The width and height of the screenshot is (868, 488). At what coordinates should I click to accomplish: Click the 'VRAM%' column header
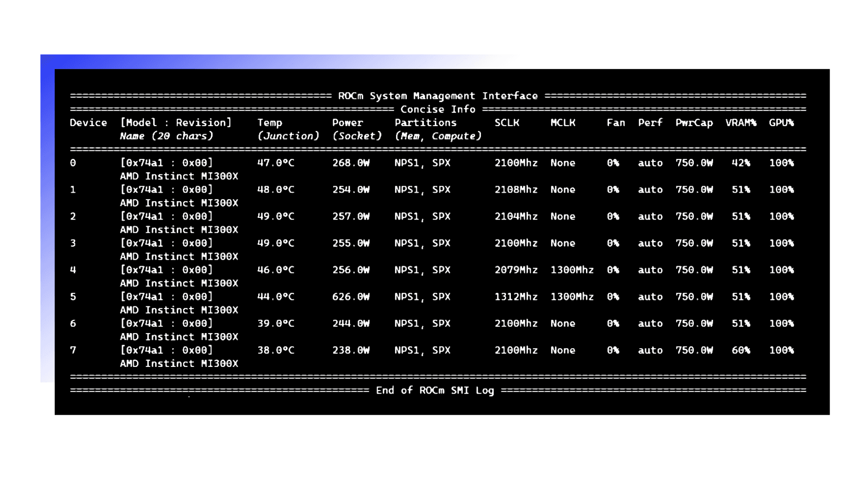pos(741,122)
